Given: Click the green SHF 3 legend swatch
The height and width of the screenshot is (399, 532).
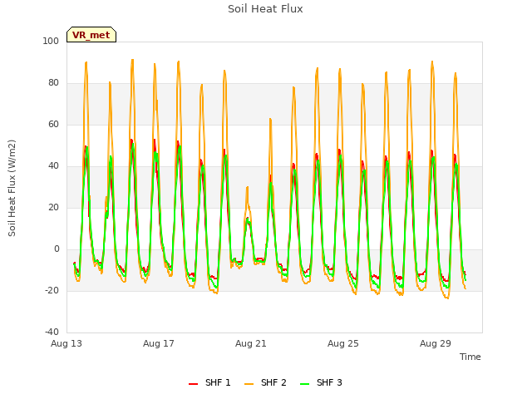Looking at the screenshot, I should pos(305,384).
